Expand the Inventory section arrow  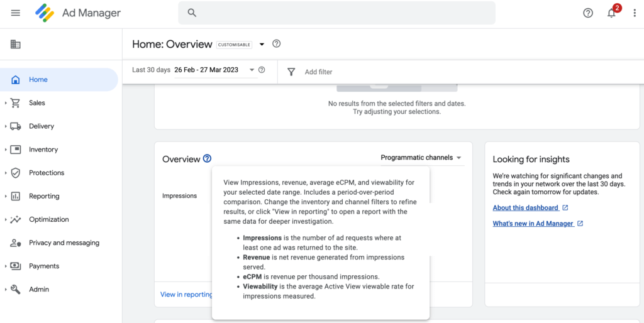click(6, 150)
